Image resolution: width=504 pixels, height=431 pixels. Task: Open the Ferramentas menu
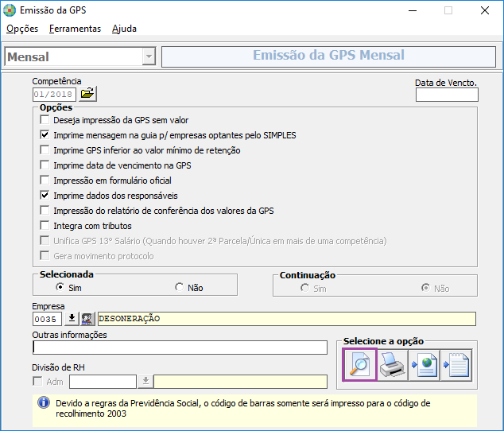click(x=75, y=29)
